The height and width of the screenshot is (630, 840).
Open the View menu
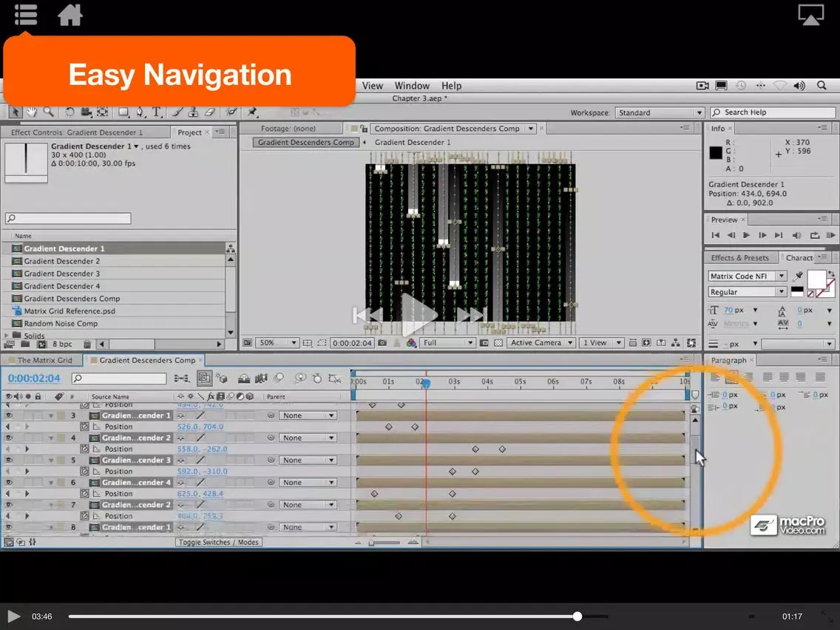[373, 86]
